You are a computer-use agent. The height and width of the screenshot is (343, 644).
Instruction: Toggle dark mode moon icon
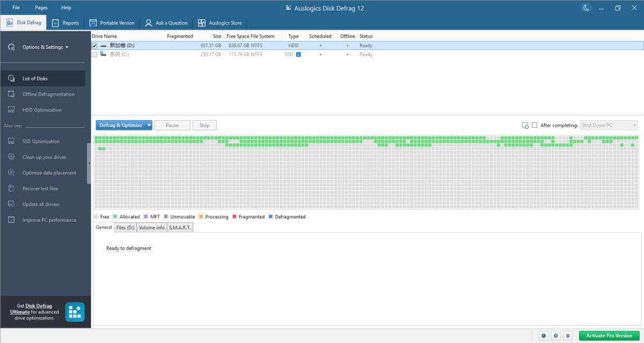click(586, 8)
